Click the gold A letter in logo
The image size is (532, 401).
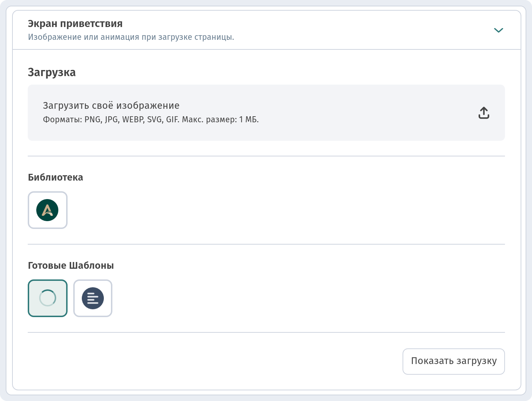pos(47,210)
